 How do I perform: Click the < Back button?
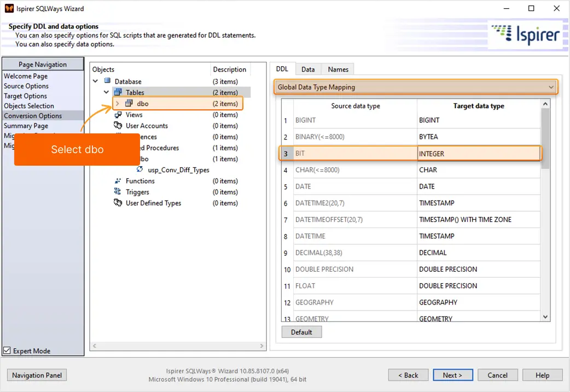408,375
